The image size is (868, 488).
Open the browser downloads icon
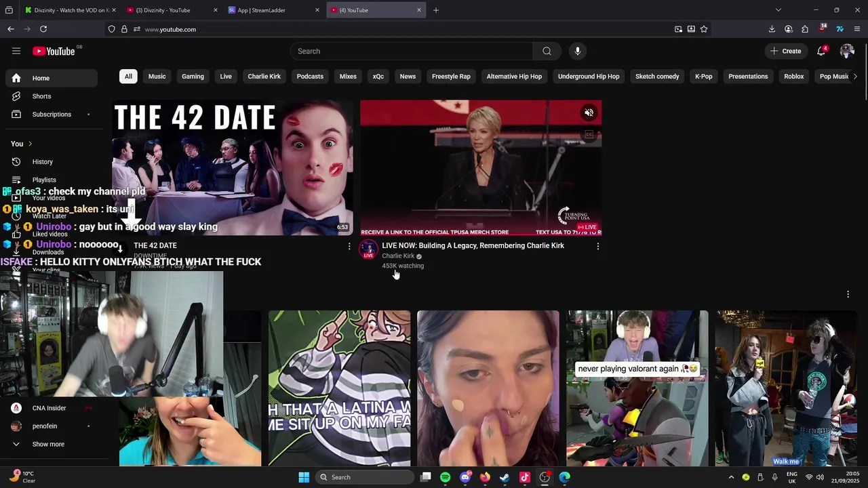[772, 29]
